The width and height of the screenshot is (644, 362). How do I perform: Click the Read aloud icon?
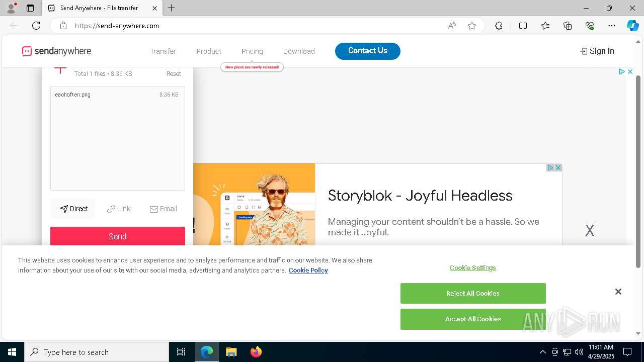pyautogui.click(x=452, y=26)
